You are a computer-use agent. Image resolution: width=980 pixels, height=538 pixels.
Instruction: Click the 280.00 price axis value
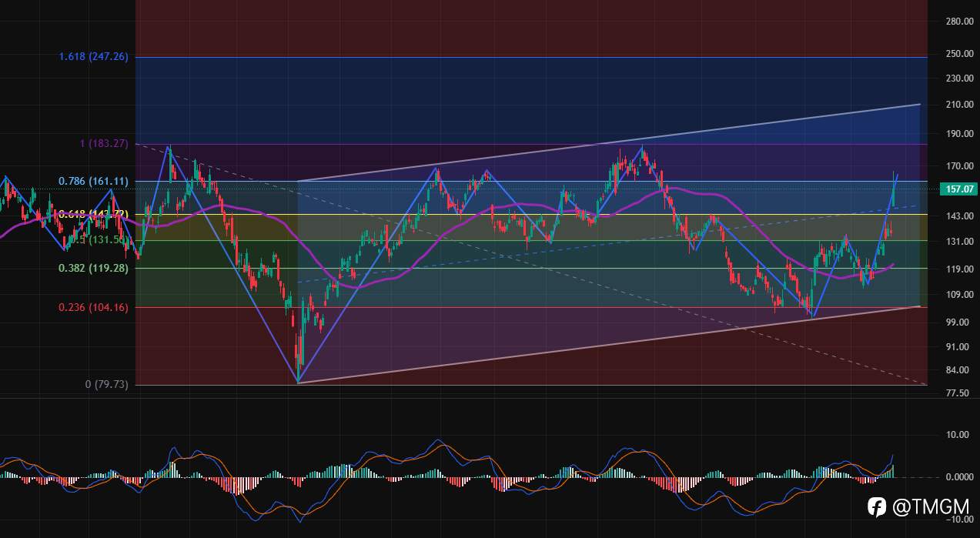click(959, 22)
